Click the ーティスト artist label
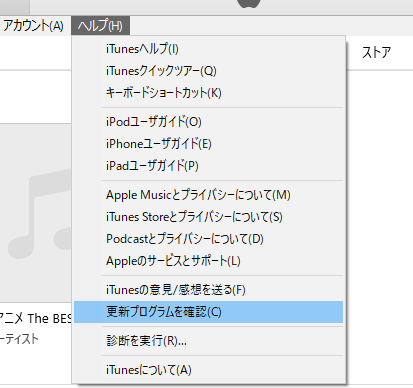Screen dimensions: 413x388 pyautogui.click(x=19, y=339)
